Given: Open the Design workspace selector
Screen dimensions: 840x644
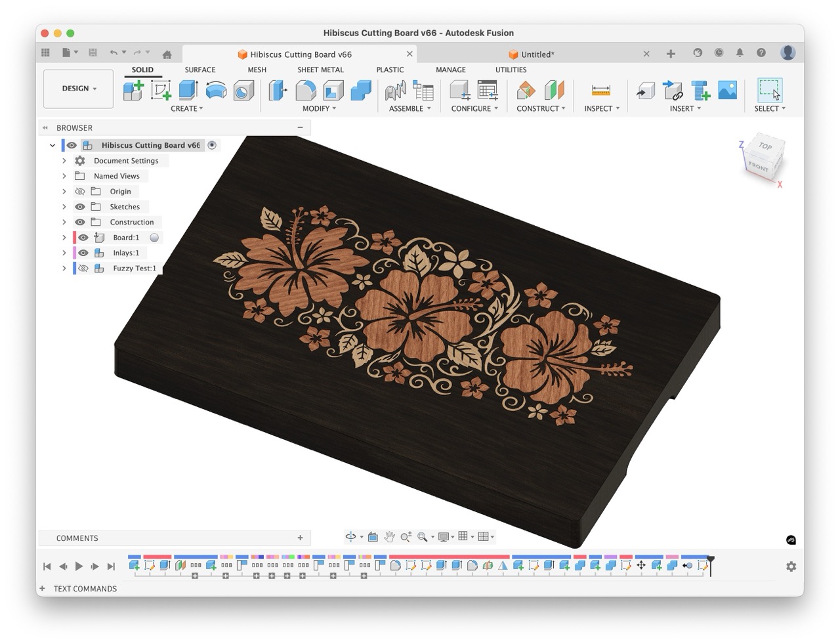Looking at the screenshot, I should (77, 88).
